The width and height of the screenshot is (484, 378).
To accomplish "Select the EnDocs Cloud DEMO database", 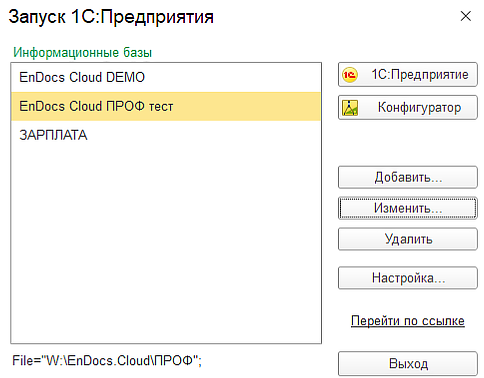I will tap(166, 77).
